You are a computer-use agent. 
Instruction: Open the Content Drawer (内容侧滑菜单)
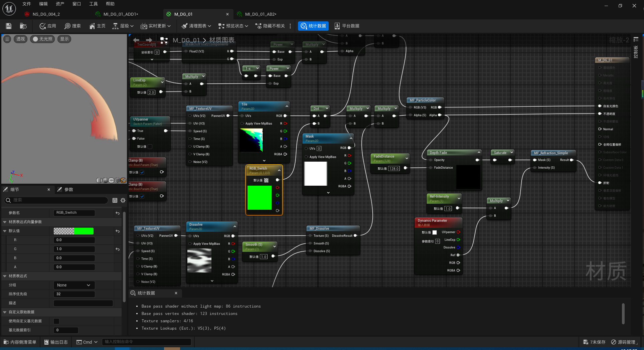click(x=20, y=342)
